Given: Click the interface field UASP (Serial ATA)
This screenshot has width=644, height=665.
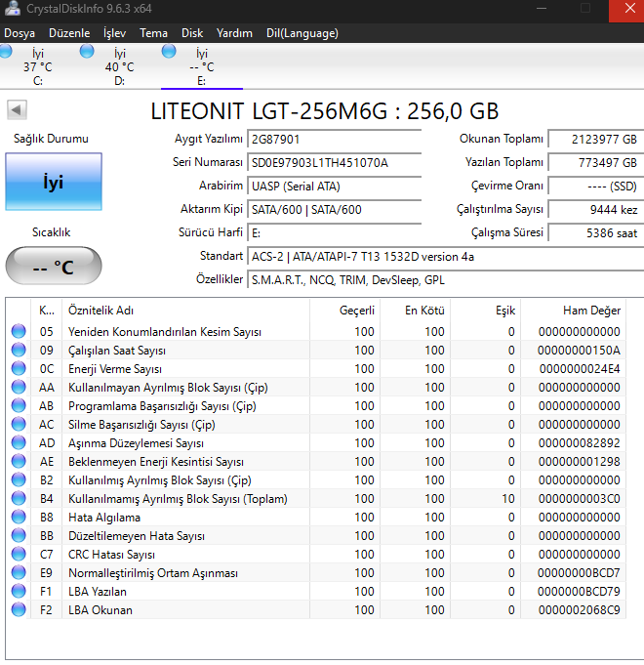Looking at the screenshot, I should pyautogui.click(x=335, y=187).
